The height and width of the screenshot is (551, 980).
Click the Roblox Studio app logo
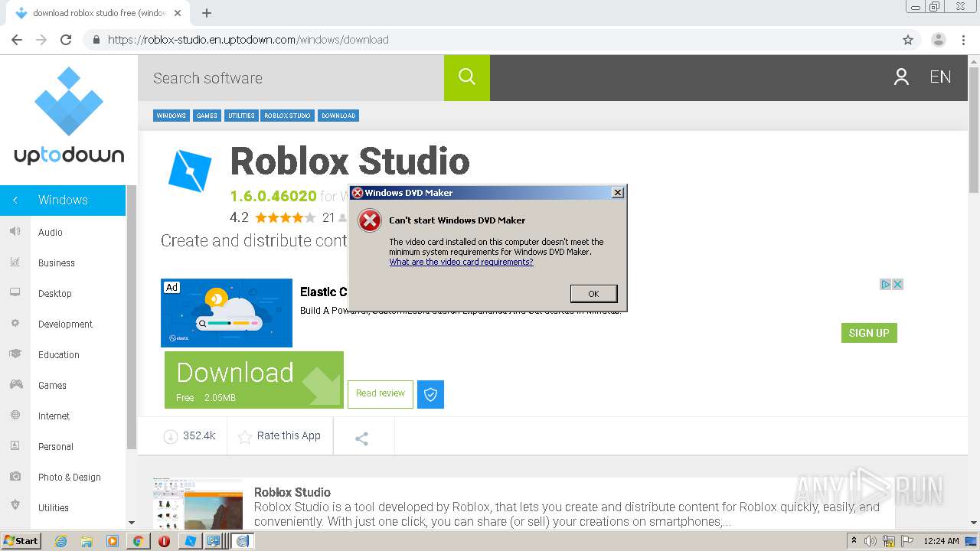point(190,170)
